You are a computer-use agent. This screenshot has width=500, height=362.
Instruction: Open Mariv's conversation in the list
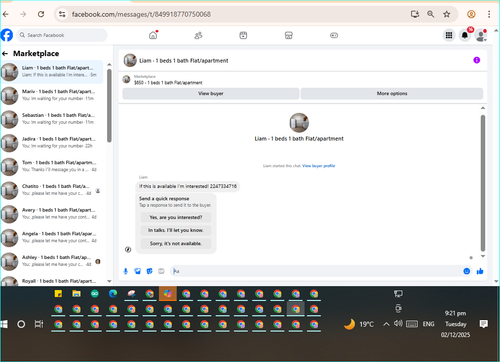[52, 95]
